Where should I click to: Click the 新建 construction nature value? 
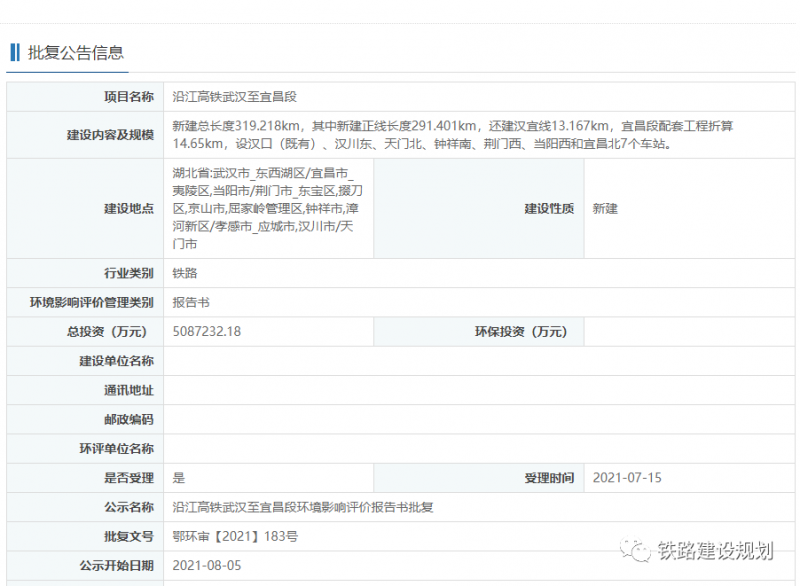pos(605,209)
